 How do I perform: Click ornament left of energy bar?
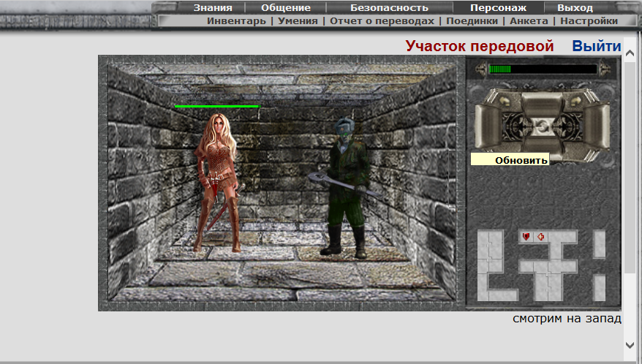pos(481,69)
